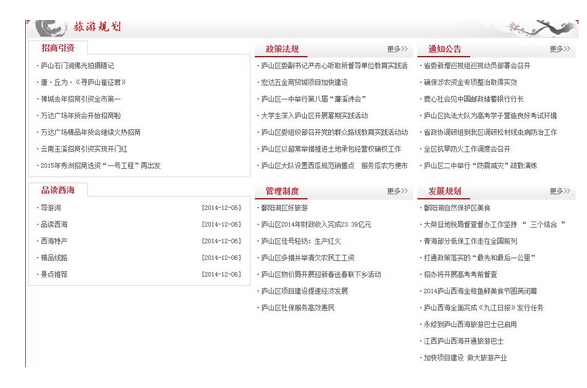The height and width of the screenshot is (388, 587).
Task: Open article 庐山区2014年财政收入完成23.39亿元
Action: pyautogui.click(x=316, y=225)
